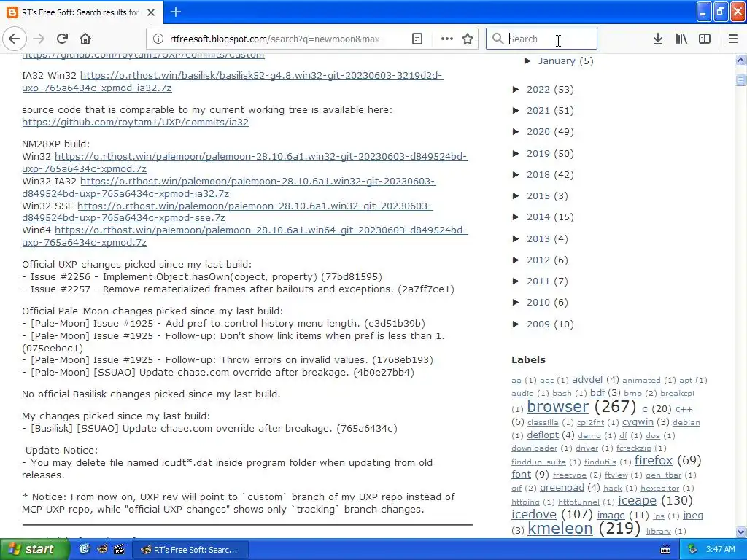Viewport: 747px width, 560px height.
Task: Open the icedove label link
Action: [533, 514]
